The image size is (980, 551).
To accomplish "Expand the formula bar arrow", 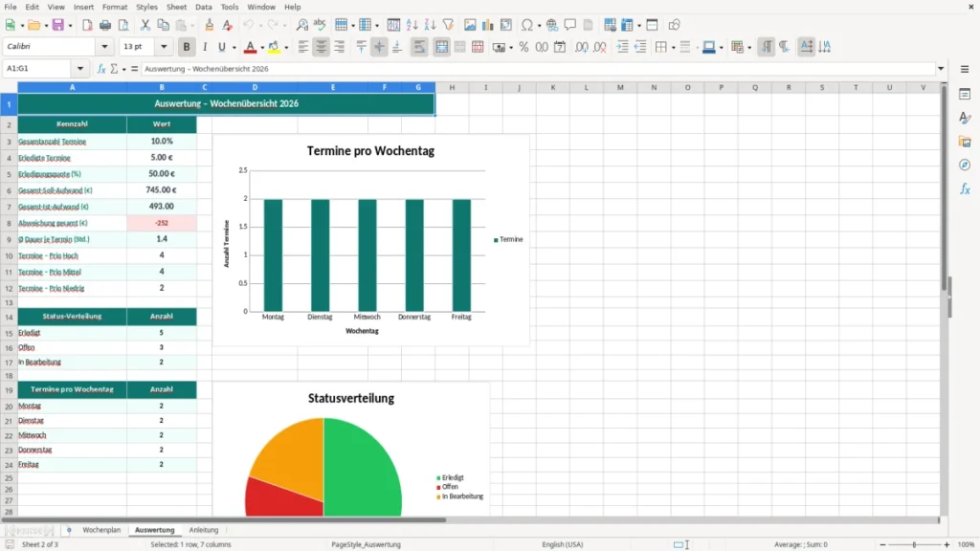I will coord(941,69).
